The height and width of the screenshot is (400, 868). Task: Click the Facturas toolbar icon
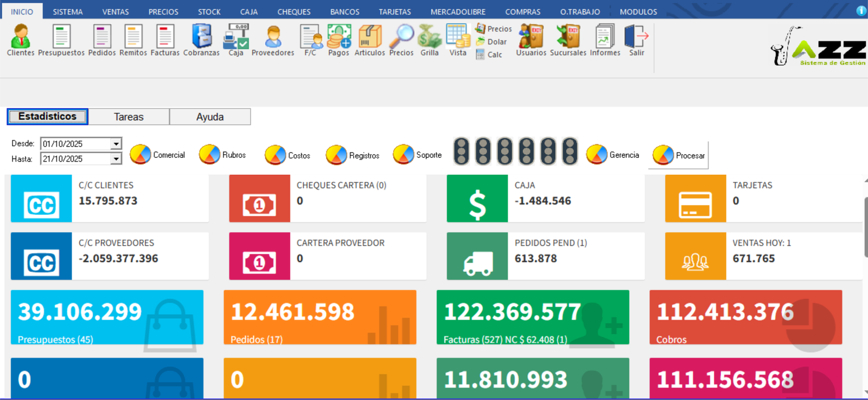pos(165,40)
